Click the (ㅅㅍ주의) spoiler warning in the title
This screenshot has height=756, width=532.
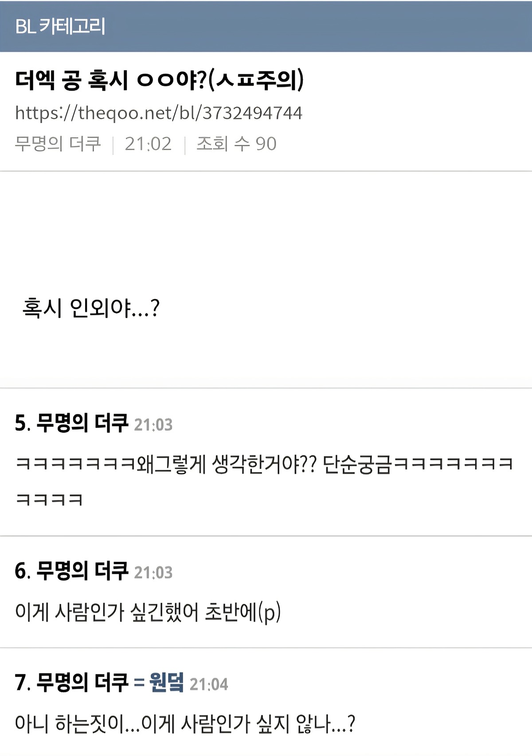pos(256,80)
